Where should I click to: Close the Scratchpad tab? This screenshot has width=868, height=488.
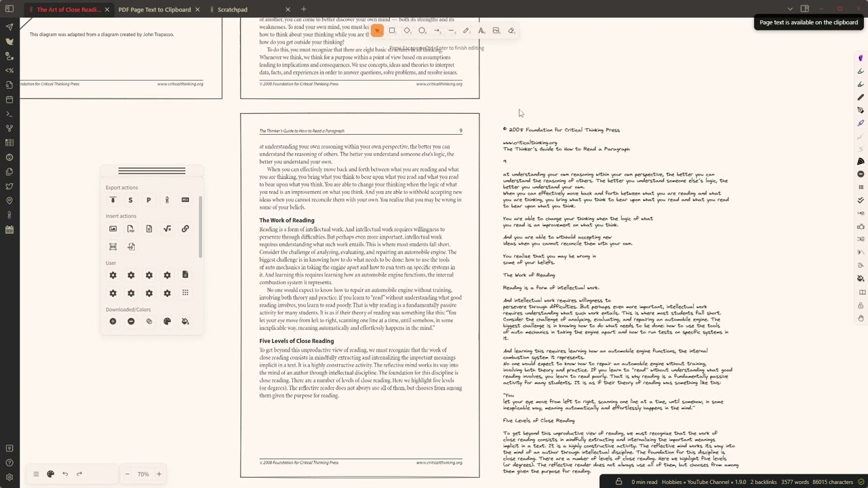288,9
